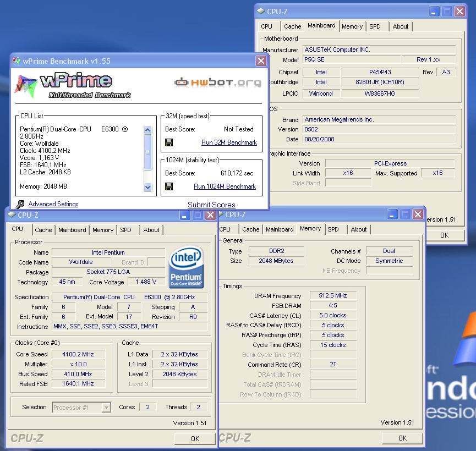Click the Instructions MMX, SSE list field

[x=130, y=326]
